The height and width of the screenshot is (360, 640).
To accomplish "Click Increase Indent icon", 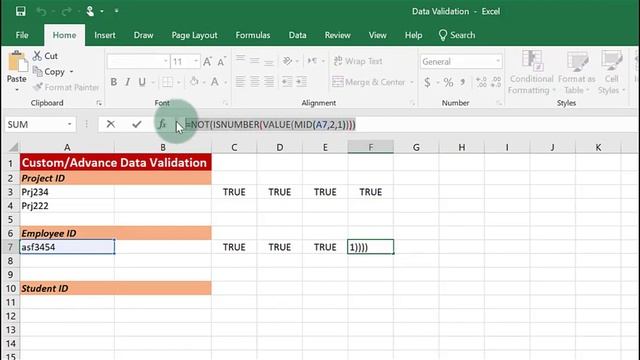I will 301,82.
